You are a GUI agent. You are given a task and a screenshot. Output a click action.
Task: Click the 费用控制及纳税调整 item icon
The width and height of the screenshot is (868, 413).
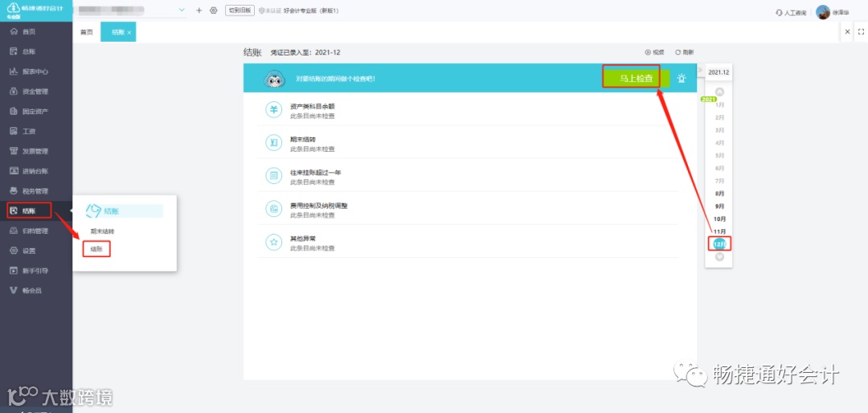coord(274,209)
